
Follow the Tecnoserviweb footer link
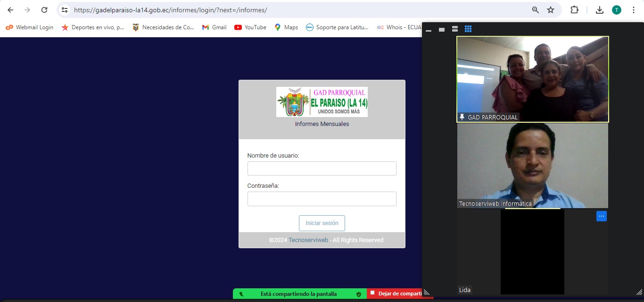(x=308, y=240)
